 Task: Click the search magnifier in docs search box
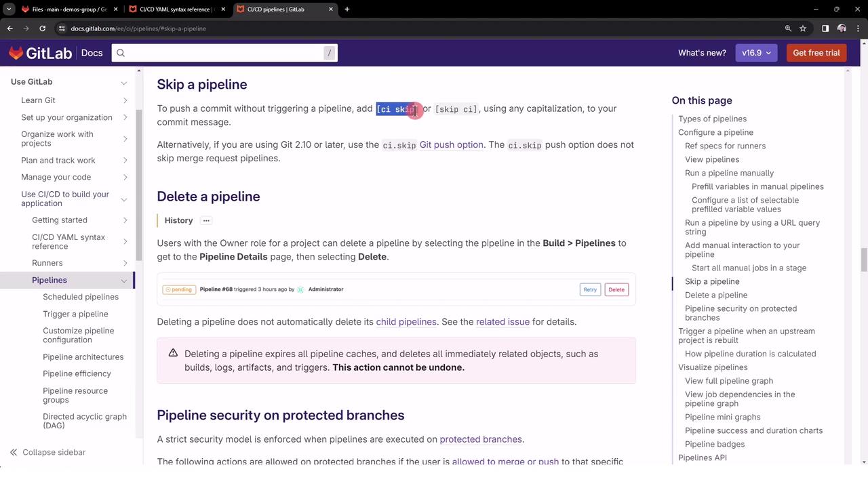tap(121, 53)
